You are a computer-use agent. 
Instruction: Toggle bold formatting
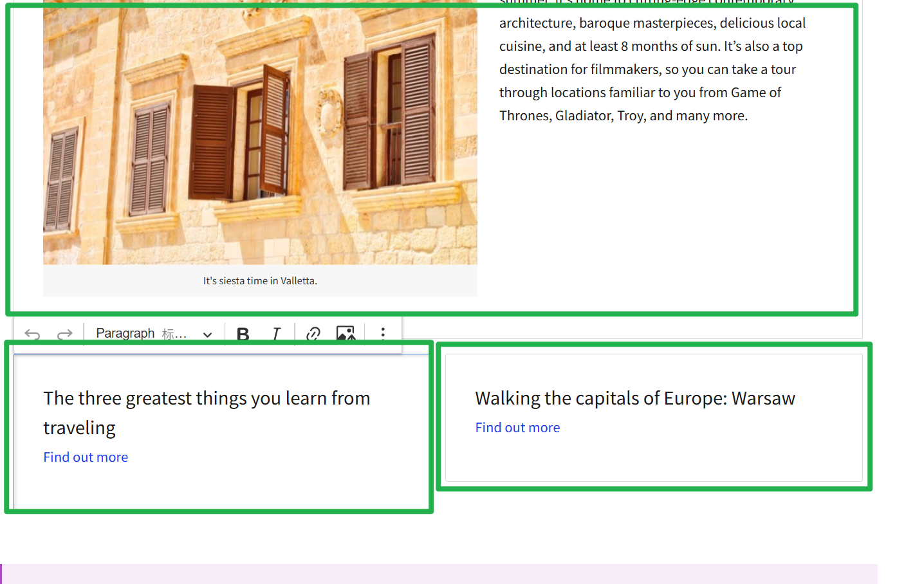pos(243,334)
